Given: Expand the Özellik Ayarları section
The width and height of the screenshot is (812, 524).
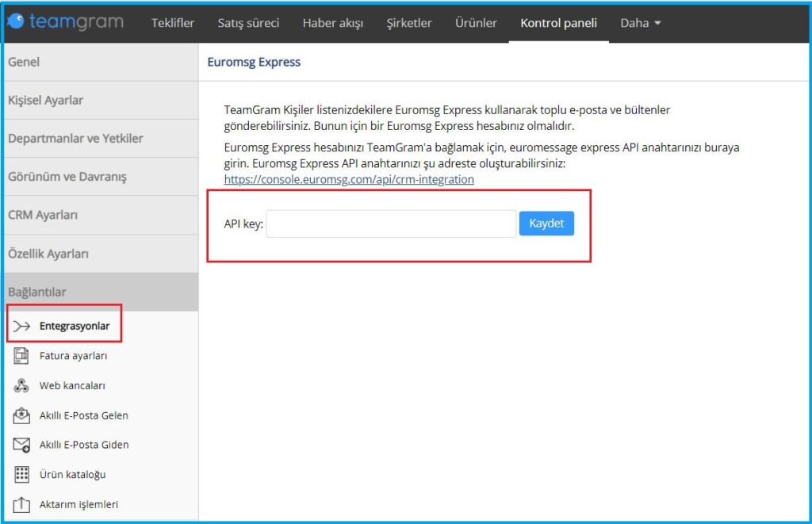Looking at the screenshot, I should coord(101,254).
